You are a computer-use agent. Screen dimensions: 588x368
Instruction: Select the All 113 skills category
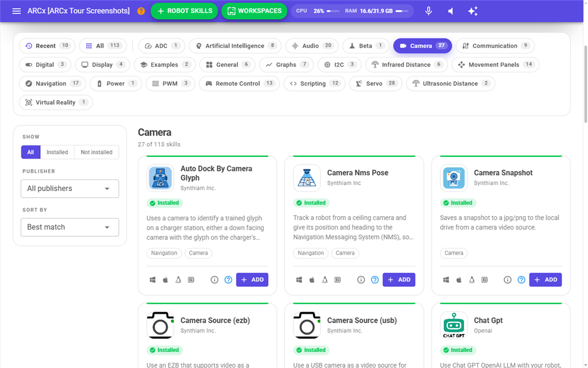103,46
